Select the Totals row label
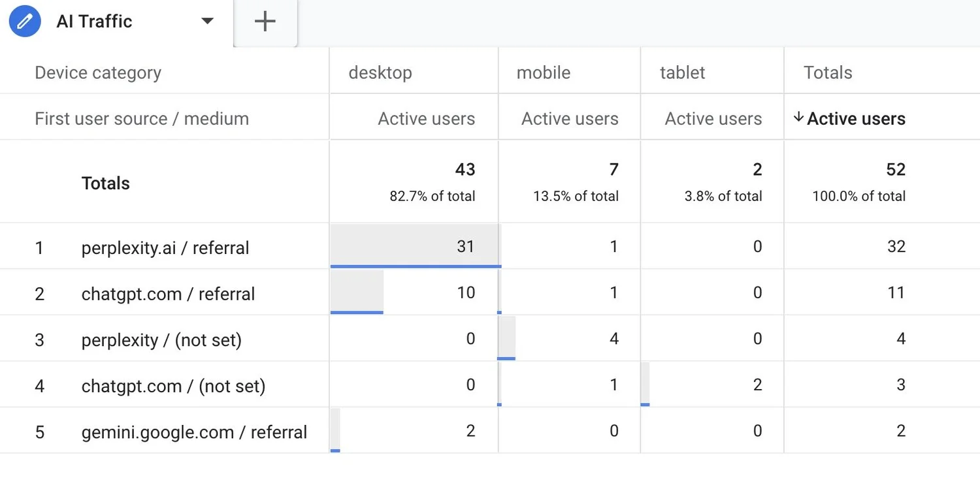 tap(105, 183)
